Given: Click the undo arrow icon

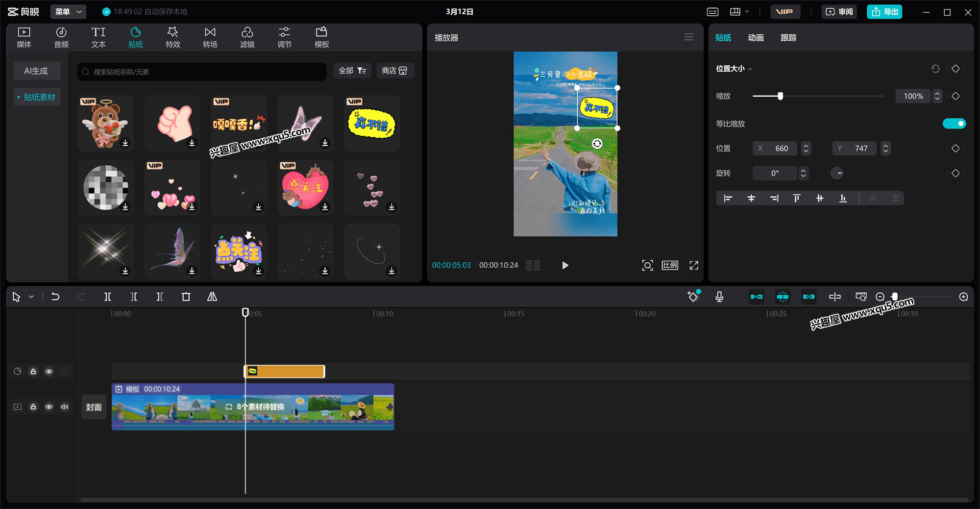Looking at the screenshot, I should [x=55, y=297].
